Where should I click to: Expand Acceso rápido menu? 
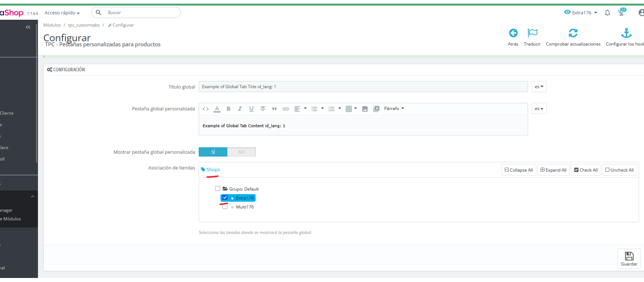pos(62,13)
